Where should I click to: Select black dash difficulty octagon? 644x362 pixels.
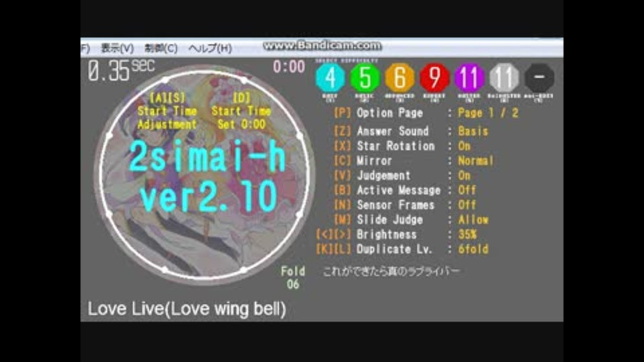pos(539,78)
